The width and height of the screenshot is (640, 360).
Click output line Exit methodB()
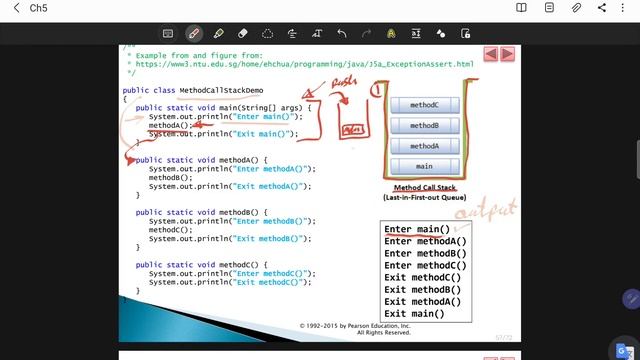(422, 290)
